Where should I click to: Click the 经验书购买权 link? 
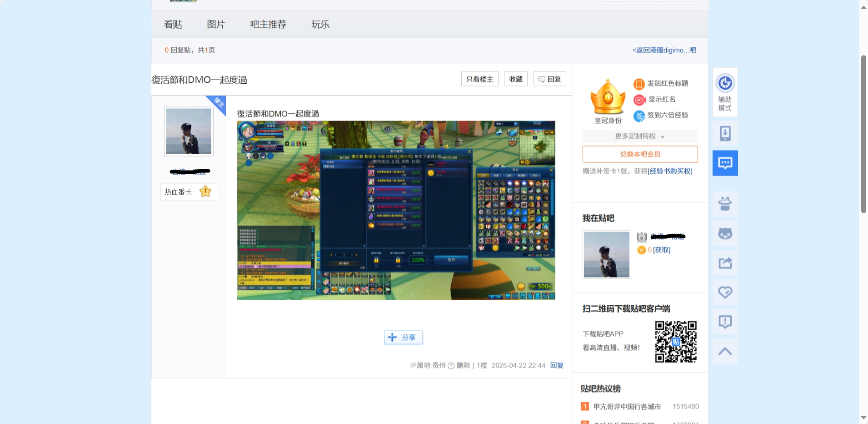[670, 171]
